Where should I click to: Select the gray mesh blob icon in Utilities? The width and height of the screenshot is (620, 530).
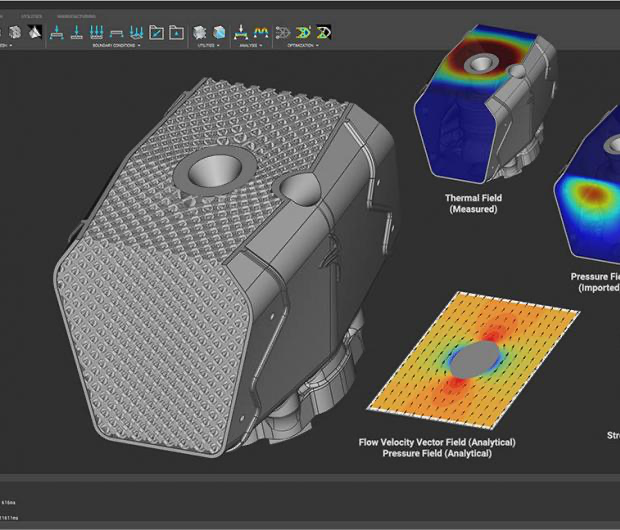pyautogui.click(x=199, y=33)
